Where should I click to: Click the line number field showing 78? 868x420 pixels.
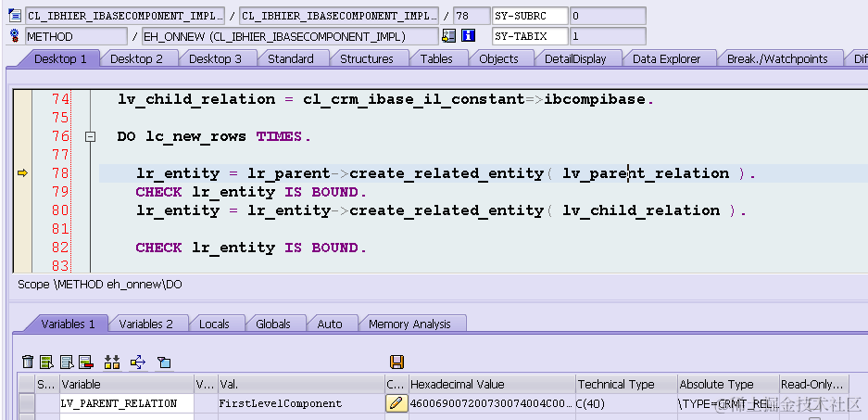point(472,16)
